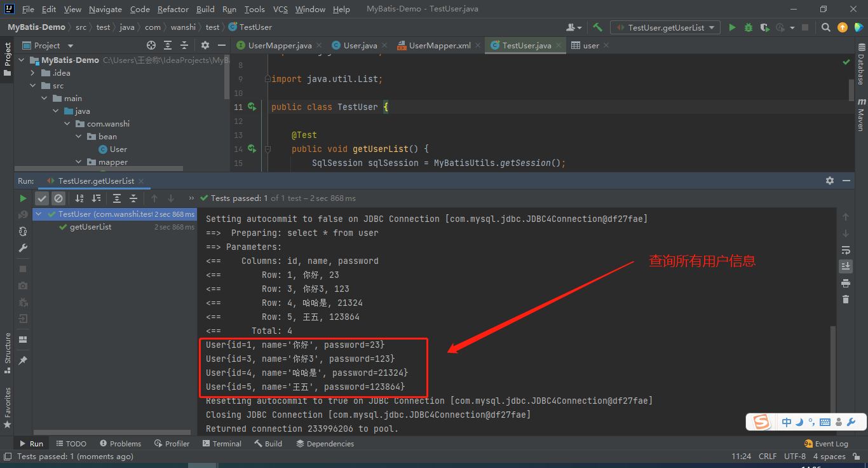This screenshot has width=868, height=468.
Task: Switch to UserMapper.xml editor tab
Action: pos(440,45)
